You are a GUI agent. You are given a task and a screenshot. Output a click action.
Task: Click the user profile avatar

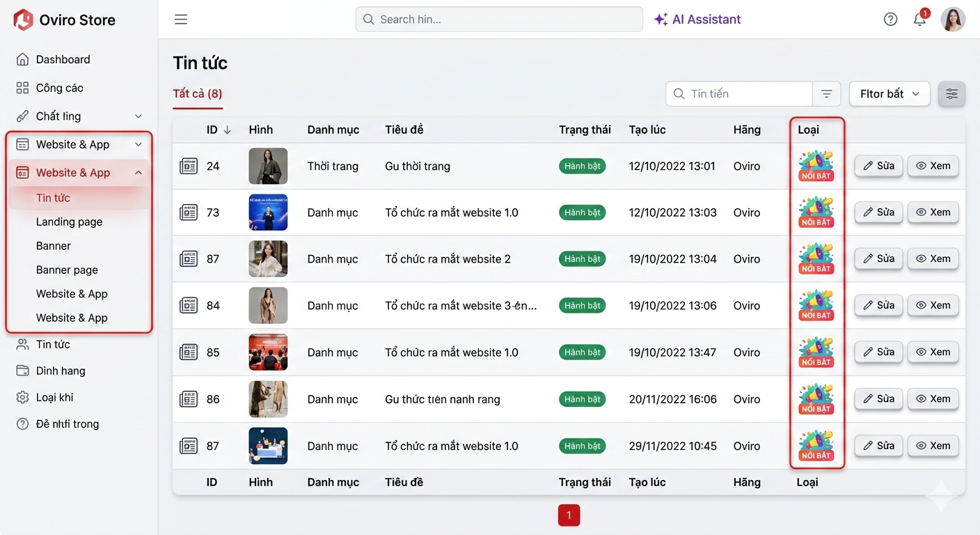(953, 20)
